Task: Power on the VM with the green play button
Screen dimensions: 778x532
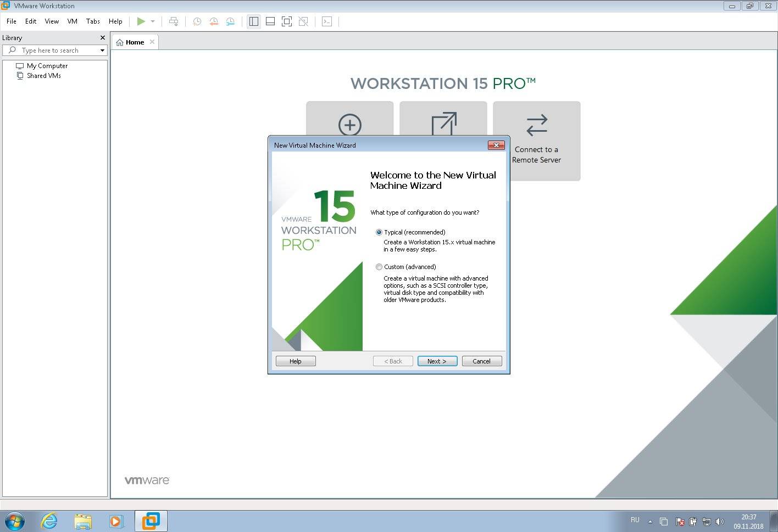Action: tap(141, 21)
